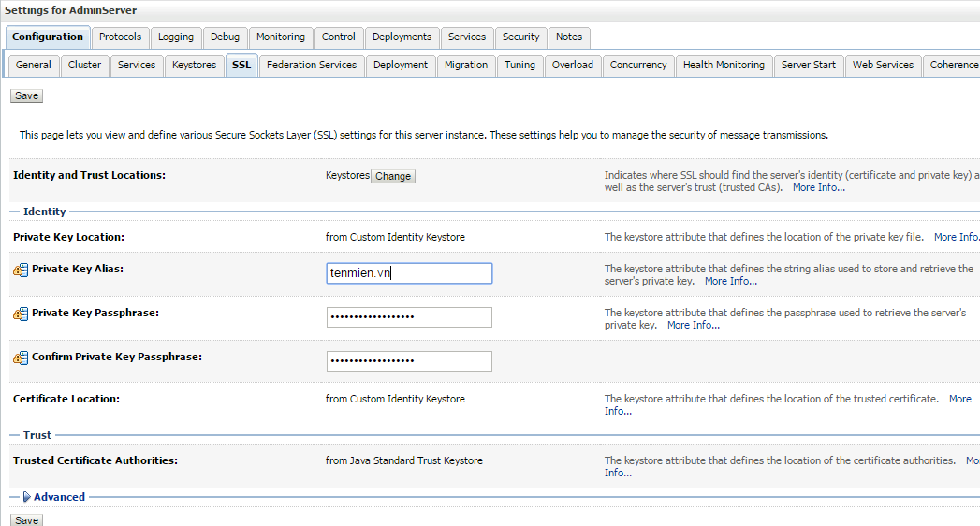
Task: Click the icon beside Private Key Alias
Action: coord(21,270)
